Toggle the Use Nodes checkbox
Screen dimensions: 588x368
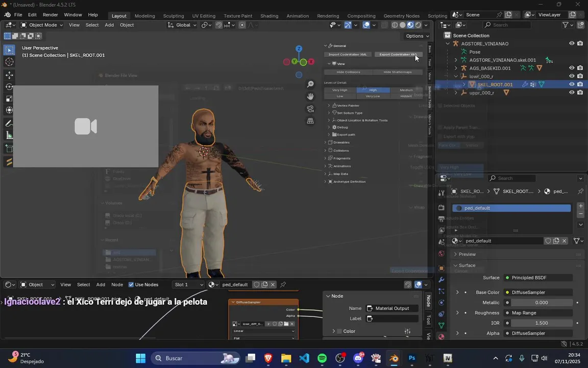[x=131, y=285]
